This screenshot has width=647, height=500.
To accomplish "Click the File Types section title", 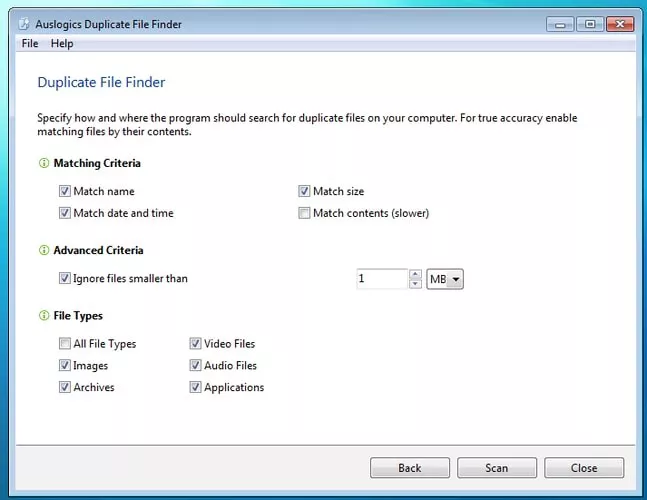I will (x=78, y=316).
